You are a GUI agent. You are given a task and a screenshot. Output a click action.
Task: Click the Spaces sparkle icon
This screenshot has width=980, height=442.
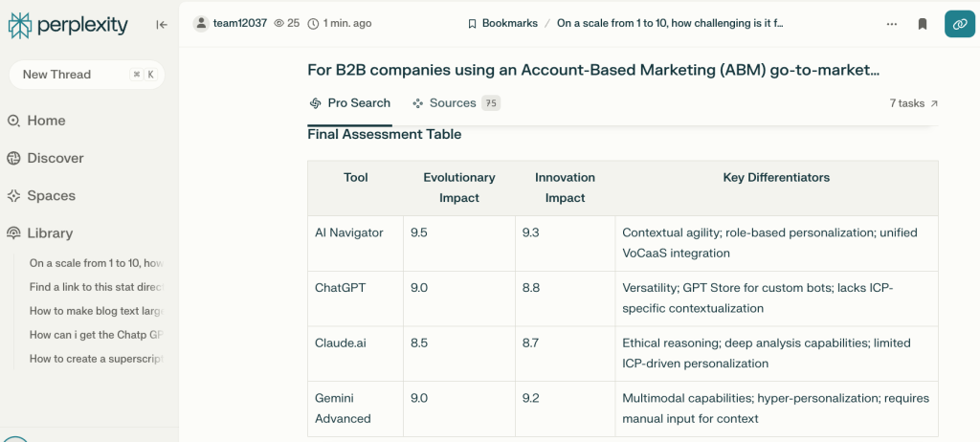(13, 196)
